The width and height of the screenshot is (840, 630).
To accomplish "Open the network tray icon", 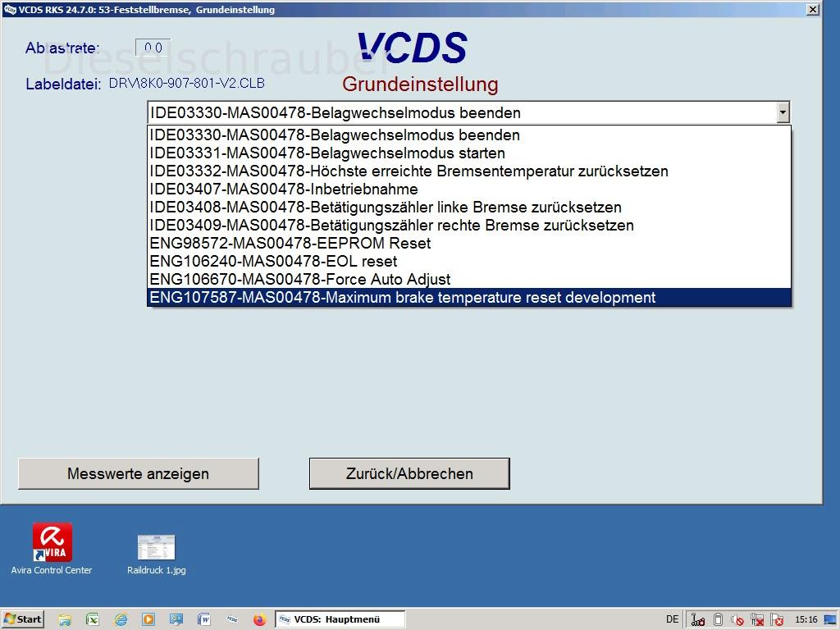I will click(x=698, y=620).
